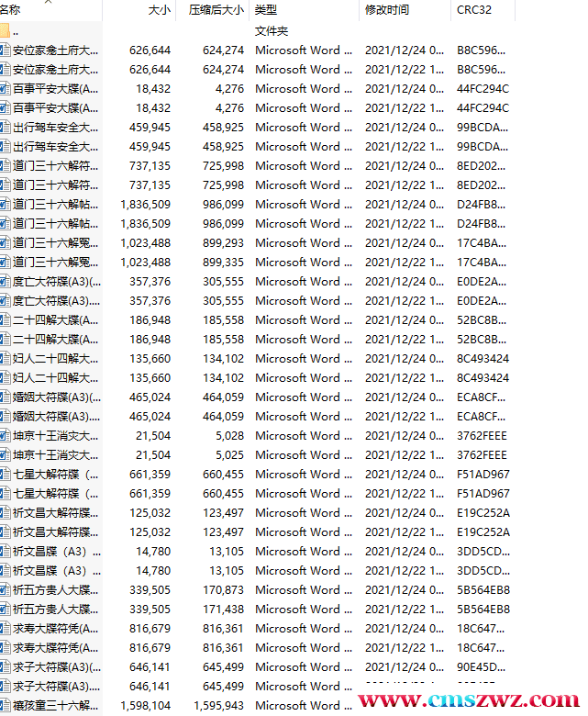Click the size value 1,598,104
Viewport: 588px width, 716px height.
tap(146, 706)
